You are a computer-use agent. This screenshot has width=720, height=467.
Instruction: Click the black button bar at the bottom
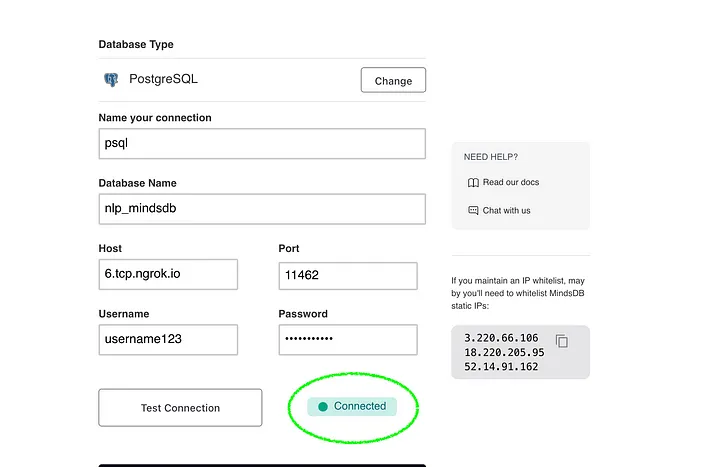261,464
